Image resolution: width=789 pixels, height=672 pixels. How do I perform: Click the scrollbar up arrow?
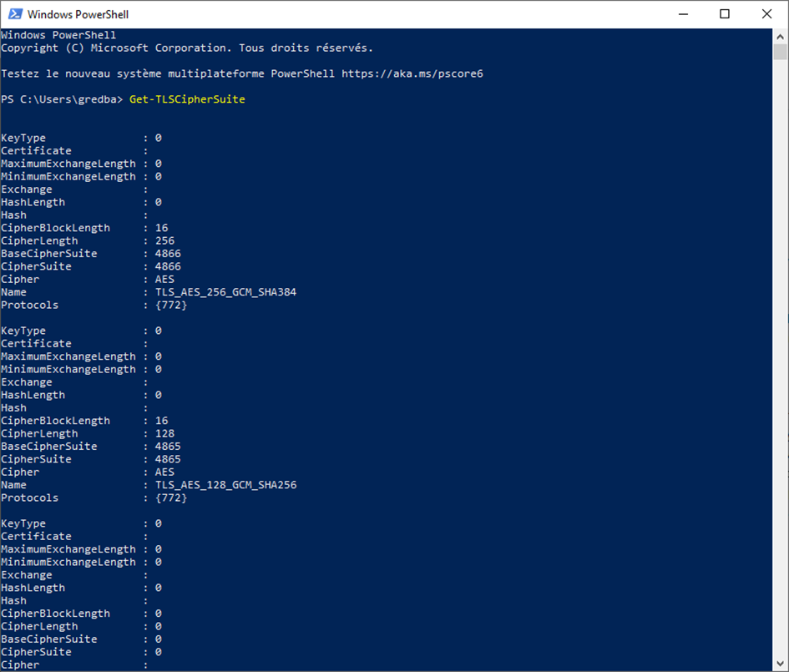coord(780,36)
